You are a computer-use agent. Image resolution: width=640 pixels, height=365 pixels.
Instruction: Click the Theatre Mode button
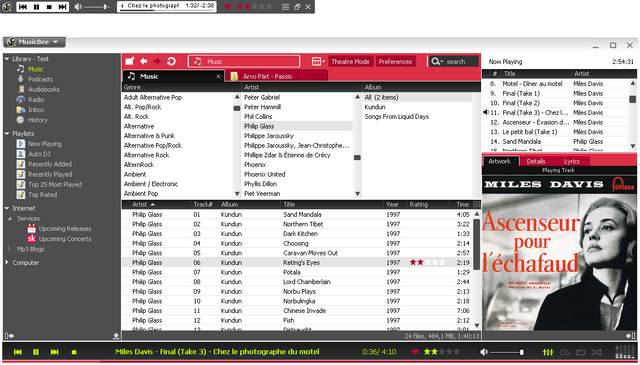[350, 62]
